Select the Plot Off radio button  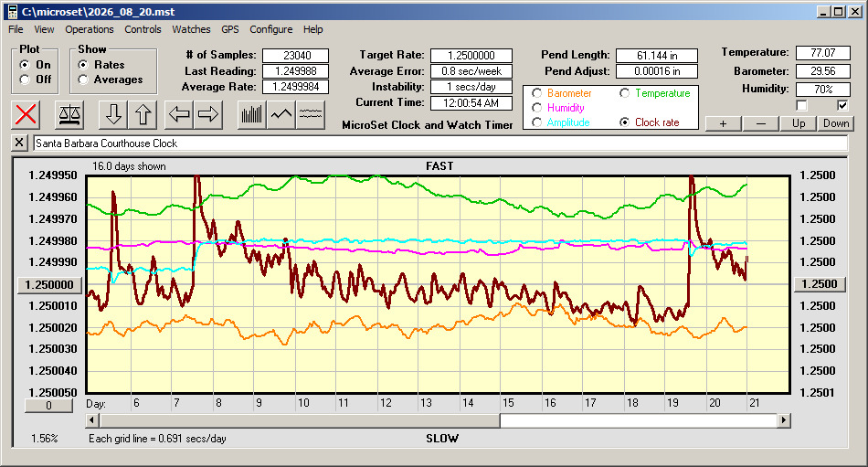tap(25, 80)
